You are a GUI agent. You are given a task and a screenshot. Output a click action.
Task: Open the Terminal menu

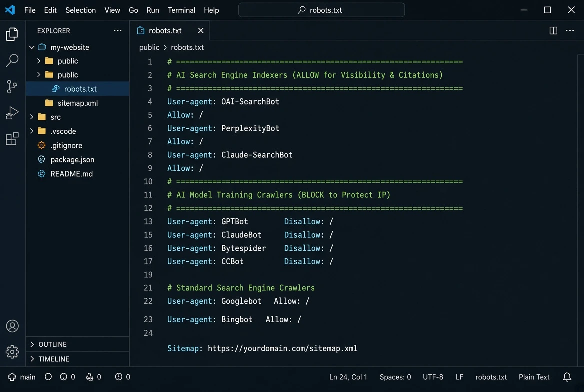click(182, 10)
